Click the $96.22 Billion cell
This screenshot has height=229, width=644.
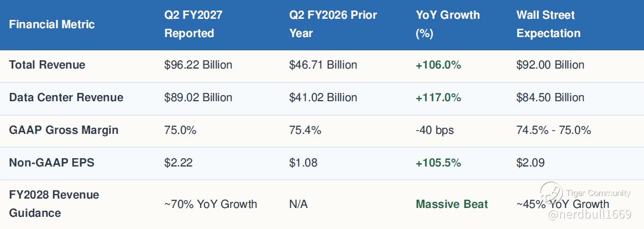(198, 65)
